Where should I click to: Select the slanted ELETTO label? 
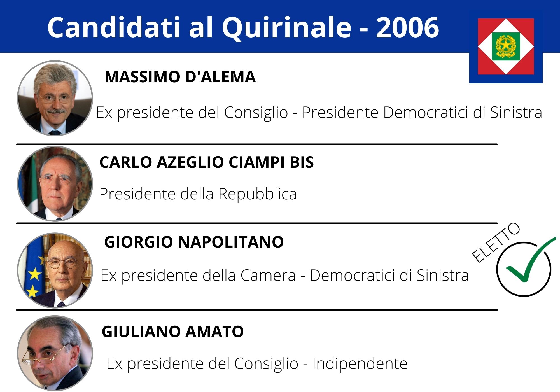pyautogui.click(x=496, y=242)
